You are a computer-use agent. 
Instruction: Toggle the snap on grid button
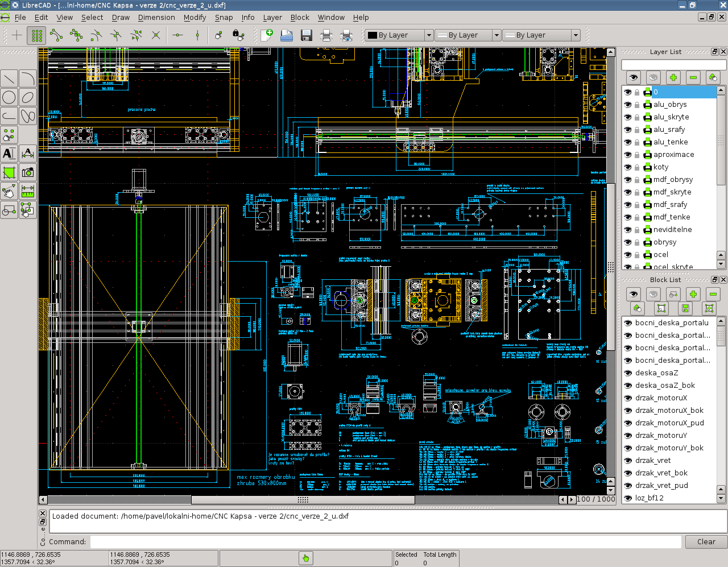click(37, 35)
